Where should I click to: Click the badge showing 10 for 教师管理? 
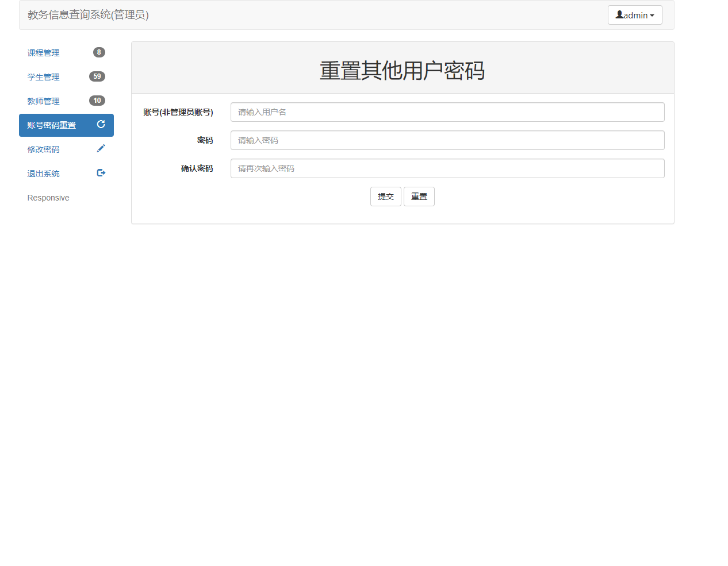click(98, 101)
